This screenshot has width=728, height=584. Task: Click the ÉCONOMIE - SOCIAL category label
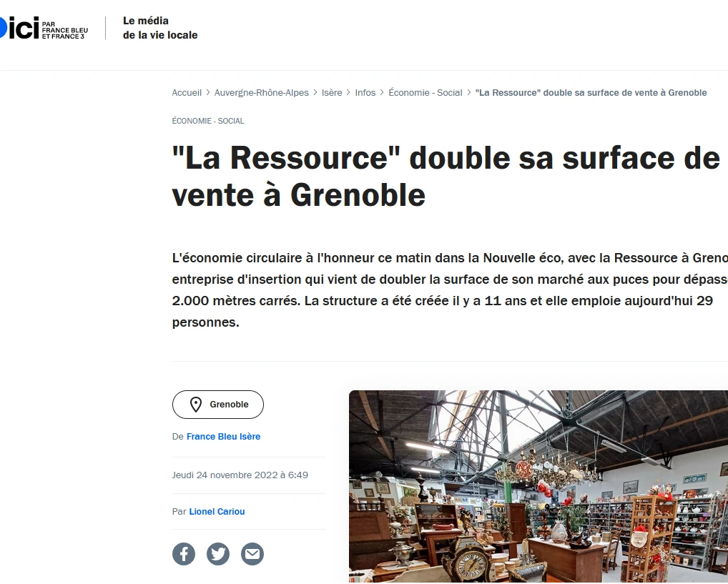[208, 121]
